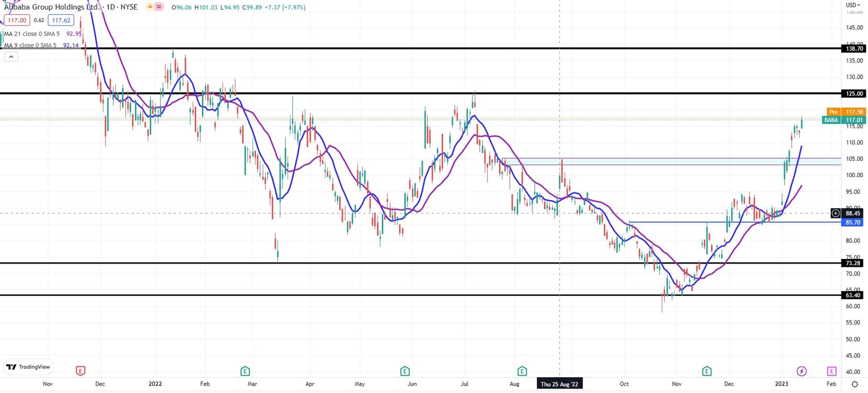Click the 73.28 horizontal line price label
The height and width of the screenshot is (393, 868).
[x=853, y=264]
